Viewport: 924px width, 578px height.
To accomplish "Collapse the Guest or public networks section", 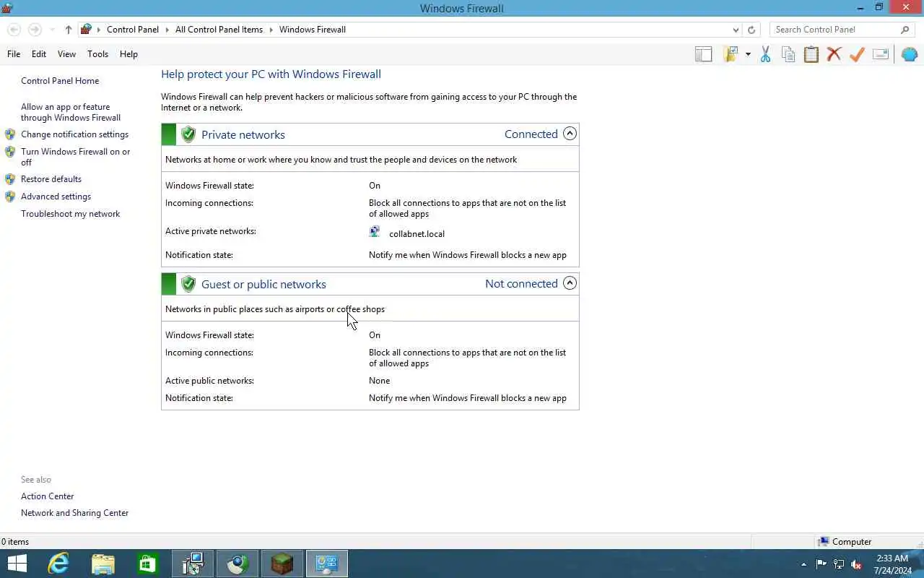I will pos(570,283).
